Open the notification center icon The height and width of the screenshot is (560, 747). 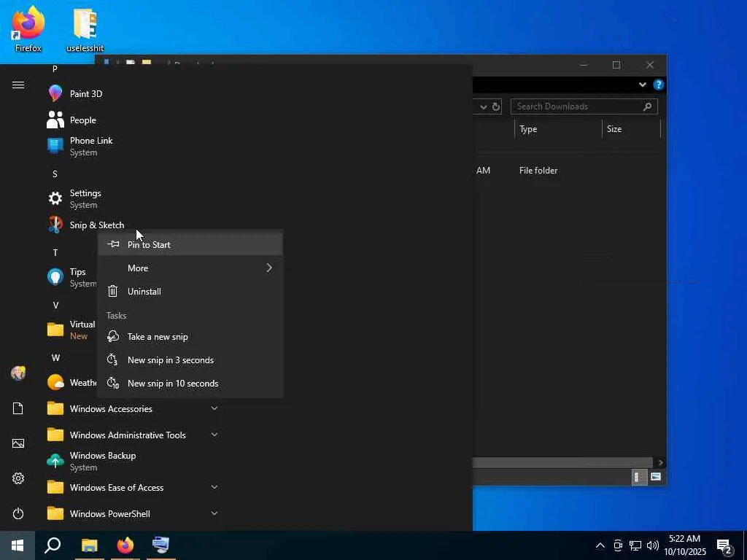(724, 545)
